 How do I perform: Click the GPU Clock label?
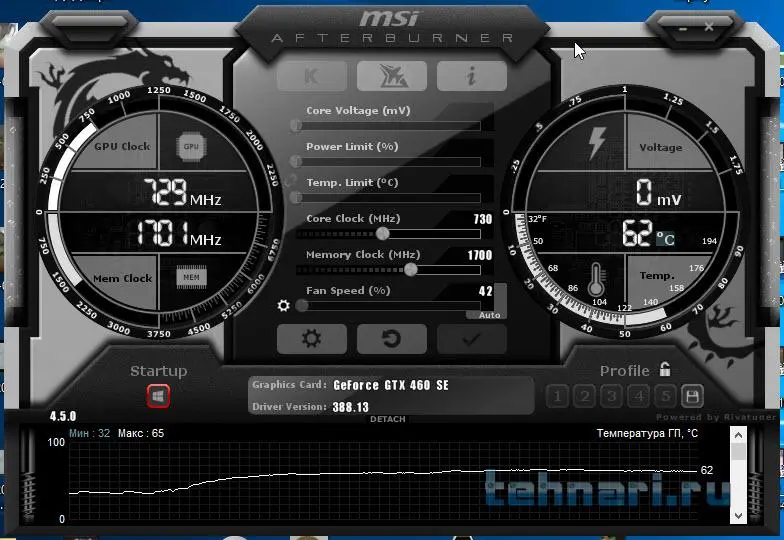(122, 146)
